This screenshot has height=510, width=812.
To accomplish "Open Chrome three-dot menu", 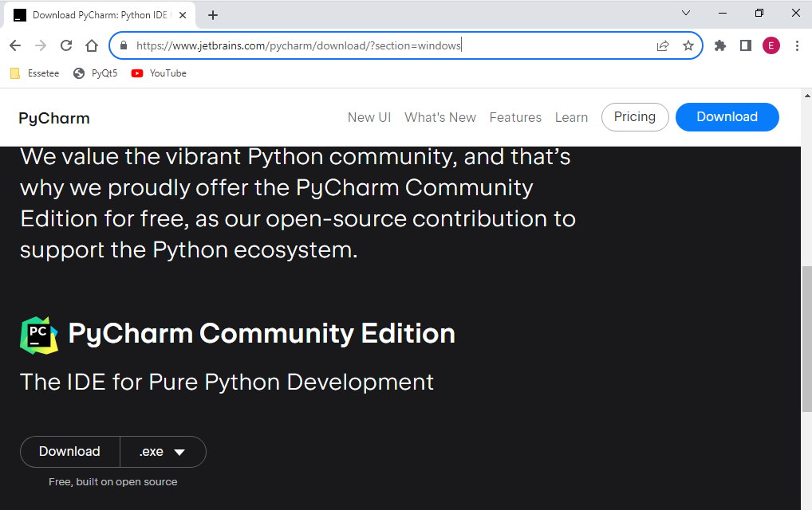I will [x=797, y=45].
